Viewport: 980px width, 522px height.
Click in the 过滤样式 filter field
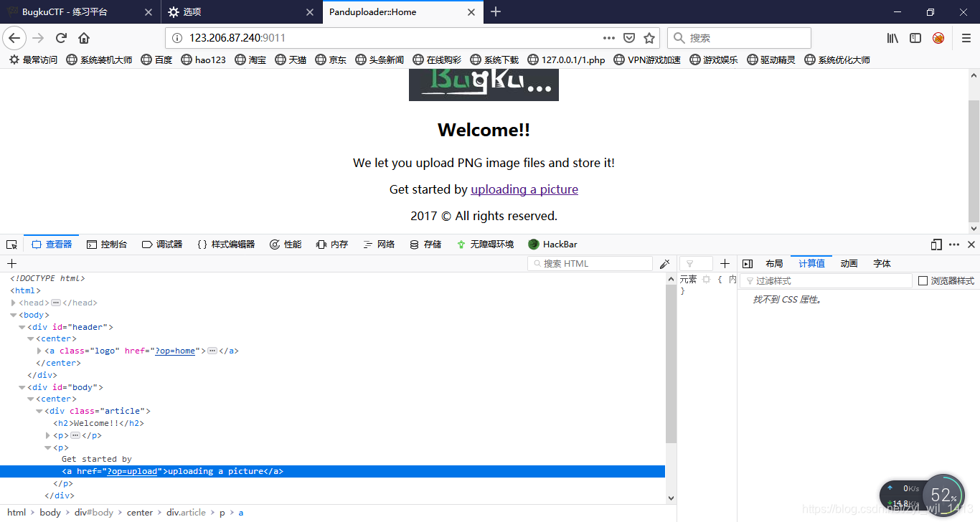coord(826,281)
